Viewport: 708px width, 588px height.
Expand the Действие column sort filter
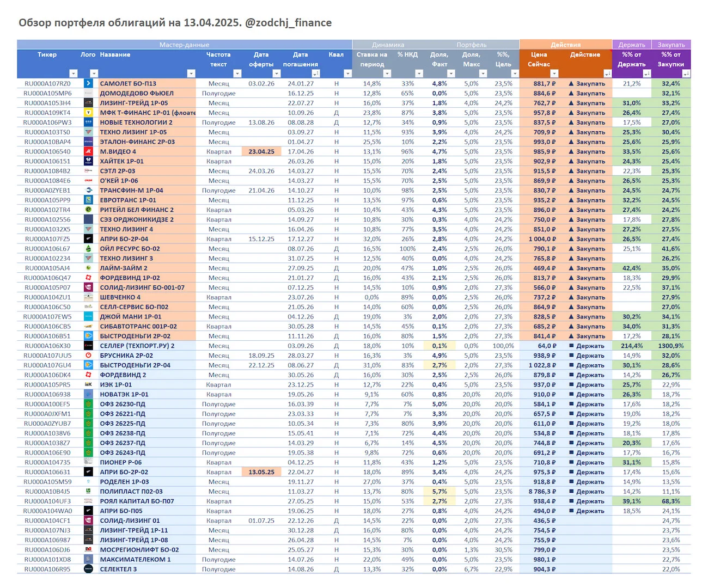608,73
